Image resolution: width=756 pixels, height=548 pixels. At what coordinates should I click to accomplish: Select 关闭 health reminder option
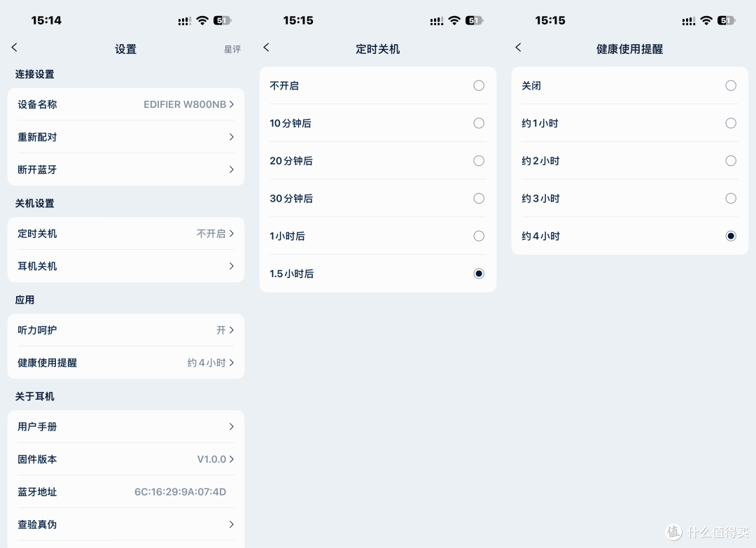point(731,86)
